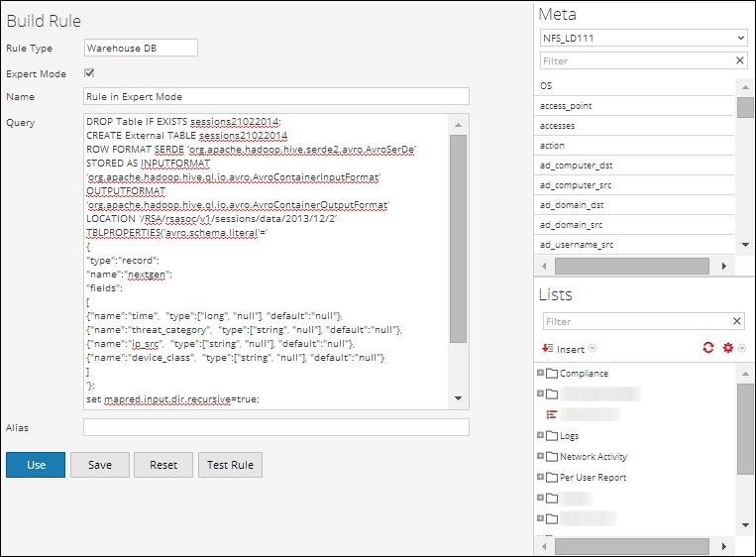Viewport: 756px width, 557px height.
Task: Click the Reset button
Action: (163, 465)
